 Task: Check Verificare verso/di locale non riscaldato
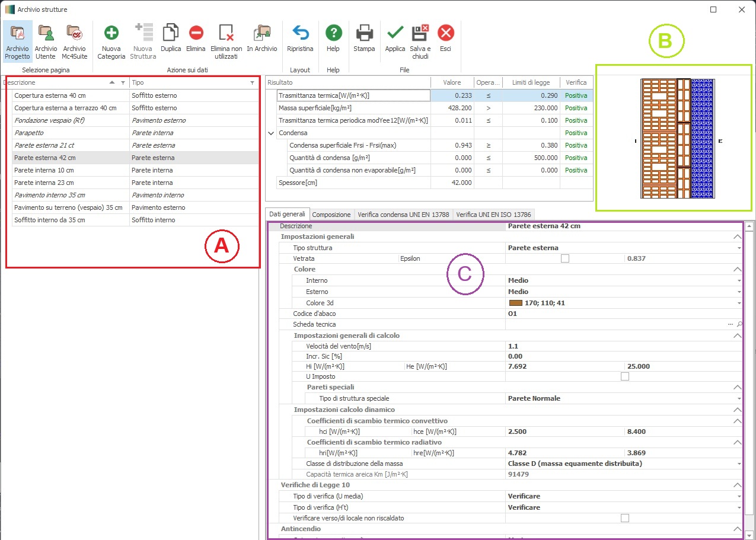pyautogui.click(x=624, y=518)
